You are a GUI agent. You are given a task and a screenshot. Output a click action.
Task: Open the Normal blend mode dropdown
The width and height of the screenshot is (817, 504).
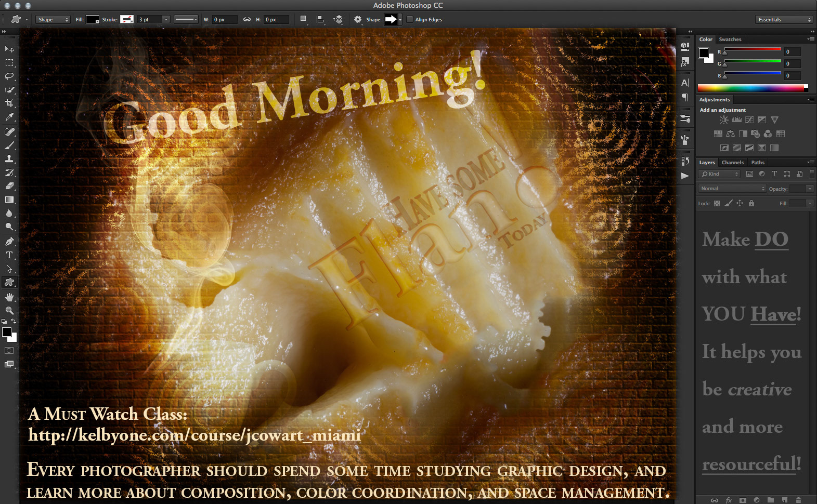pos(732,189)
